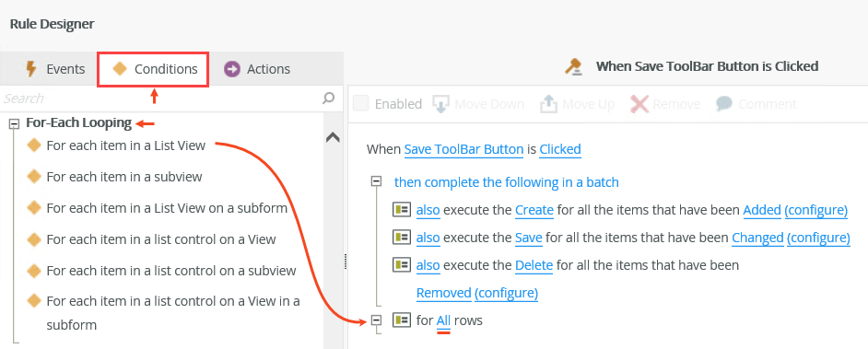Collapse 'then complete the following in a batch'
868x349 pixels.
click(377, 180)
